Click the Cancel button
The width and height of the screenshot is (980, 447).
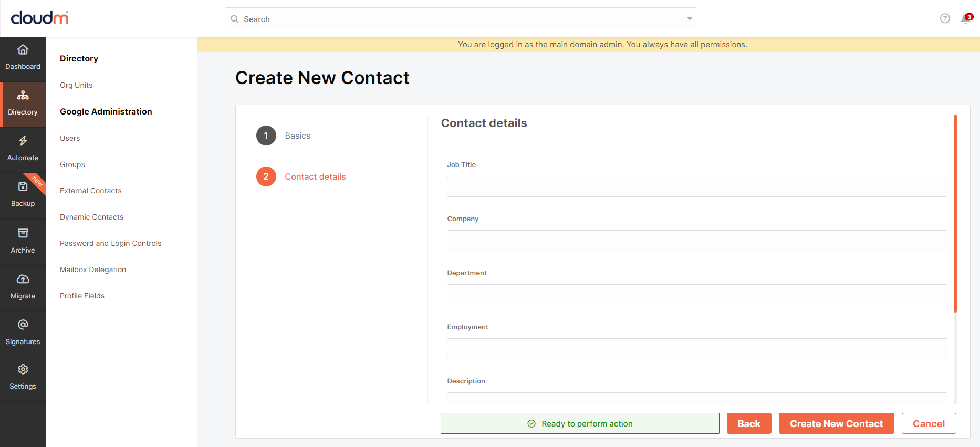point(929,423)
